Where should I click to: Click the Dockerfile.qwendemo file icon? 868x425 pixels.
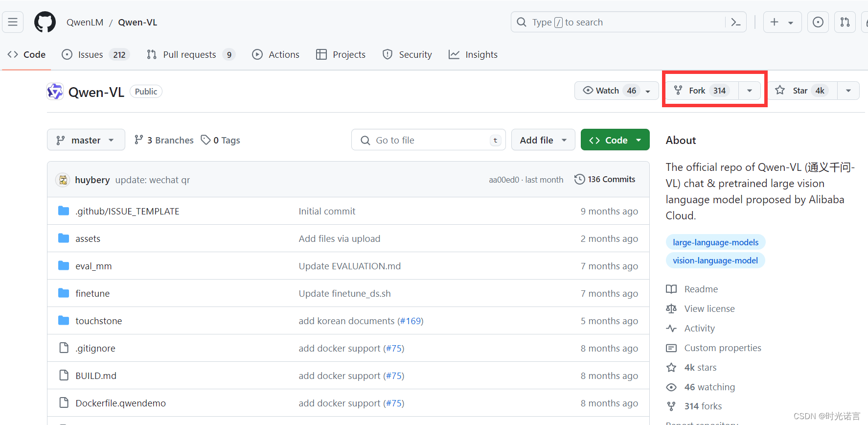coord(64,403)
